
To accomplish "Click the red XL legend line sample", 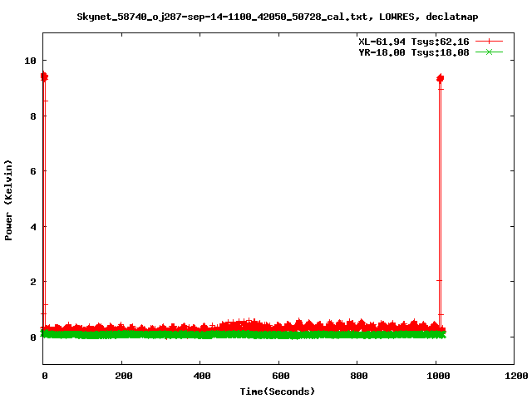I will point(489,42).
